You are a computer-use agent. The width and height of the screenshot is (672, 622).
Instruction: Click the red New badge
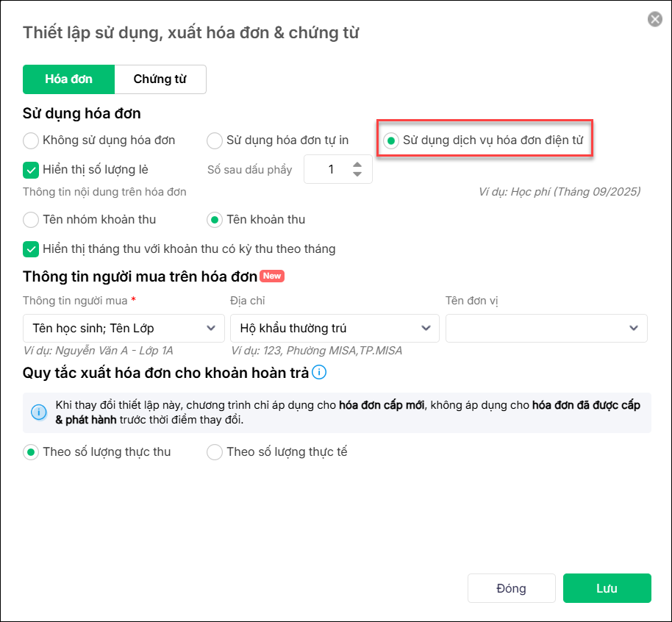pos(272,276)
